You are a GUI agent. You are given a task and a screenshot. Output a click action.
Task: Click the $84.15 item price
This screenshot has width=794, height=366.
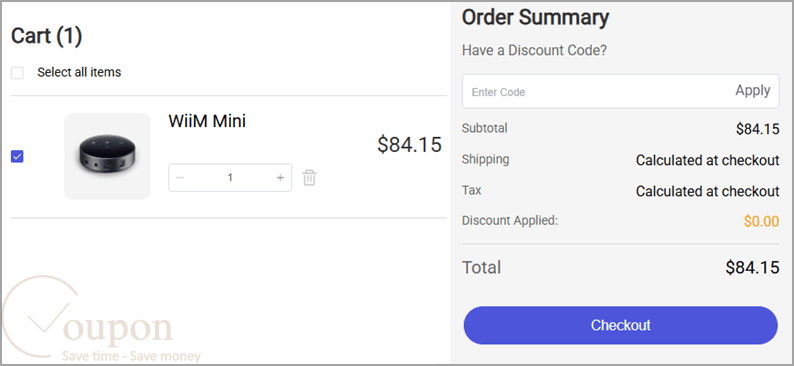(x=409, y=145)
